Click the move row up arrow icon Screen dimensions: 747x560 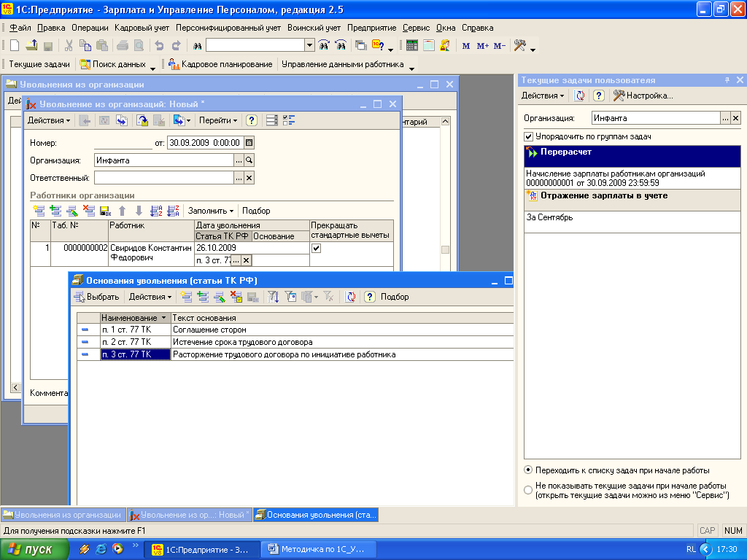click(122, 211)
